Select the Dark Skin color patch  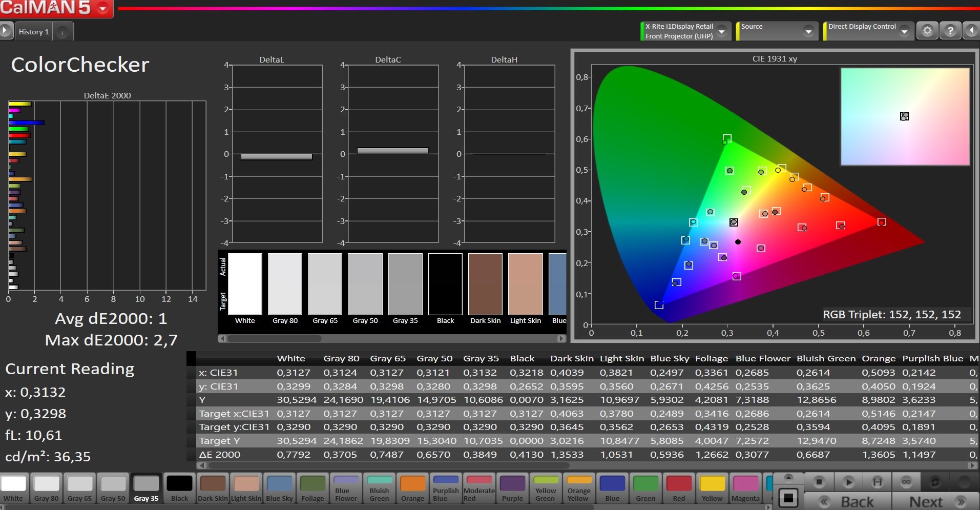213,488
